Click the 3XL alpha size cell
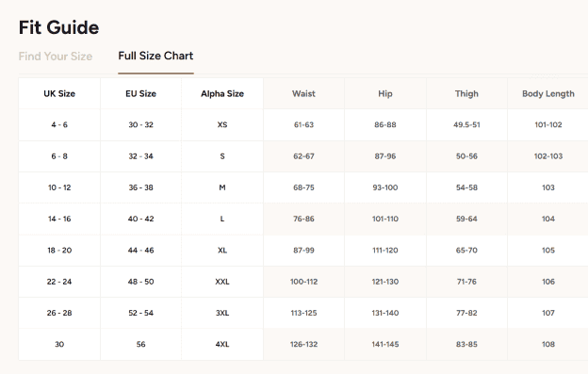 pyautogui.click(x=222, y=313)
